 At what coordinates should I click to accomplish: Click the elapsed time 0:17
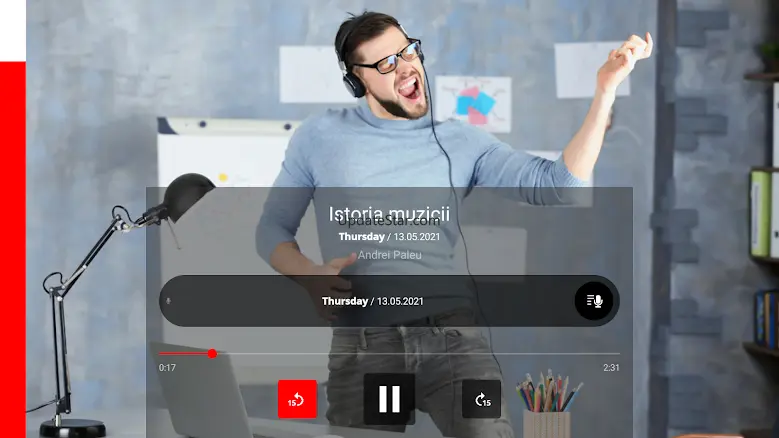tap(167, 368)
